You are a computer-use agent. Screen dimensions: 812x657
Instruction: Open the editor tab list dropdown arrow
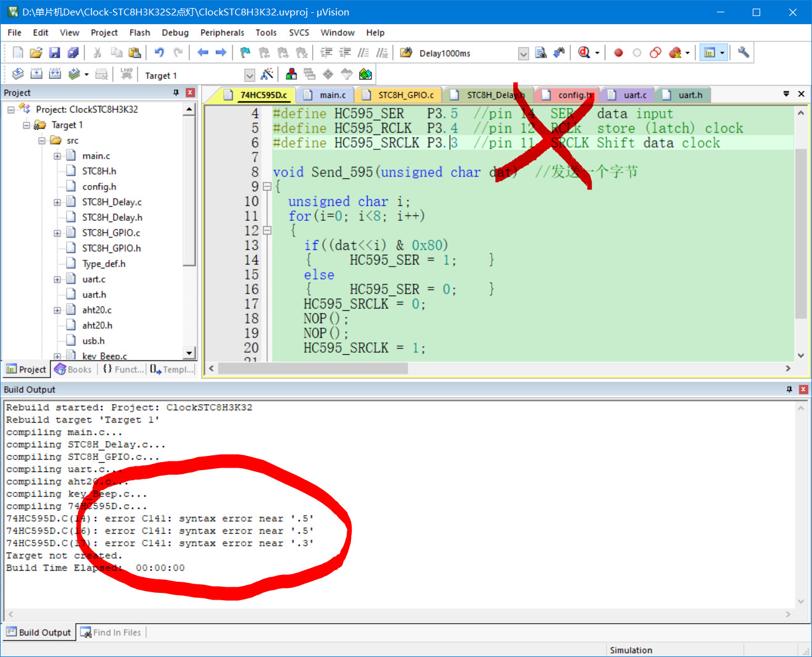pyautogui.click(x=786, y=94)
